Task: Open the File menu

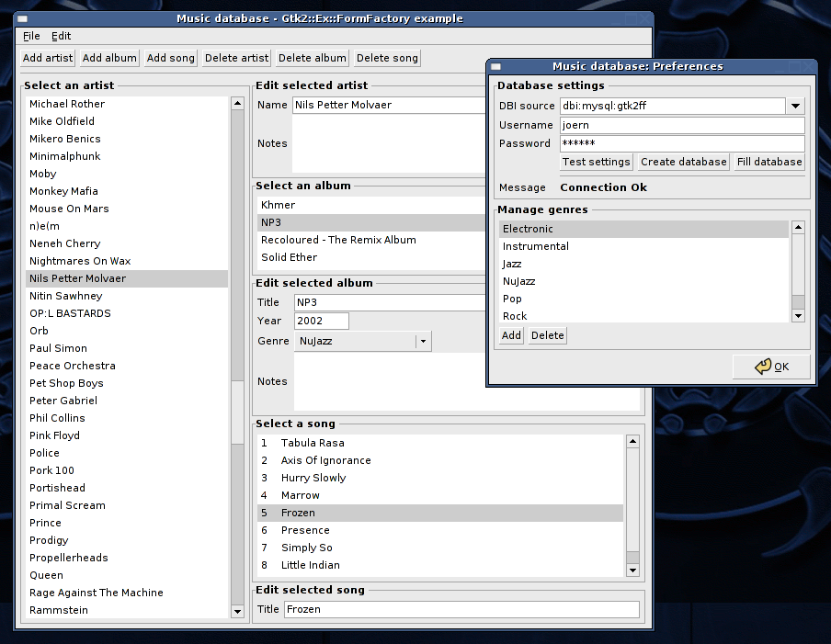Action: click(x=31, y=36)
